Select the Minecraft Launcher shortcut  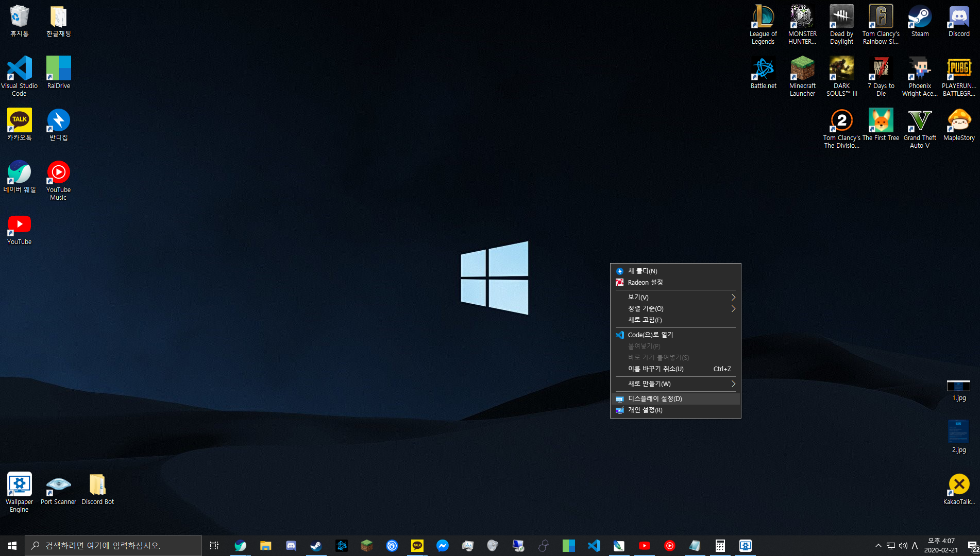tap(802, 76)
